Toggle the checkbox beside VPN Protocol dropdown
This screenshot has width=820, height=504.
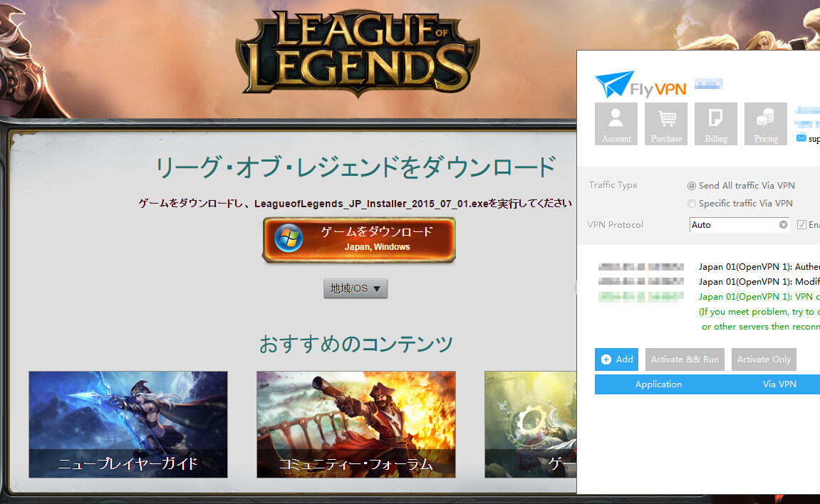(801, 224)
